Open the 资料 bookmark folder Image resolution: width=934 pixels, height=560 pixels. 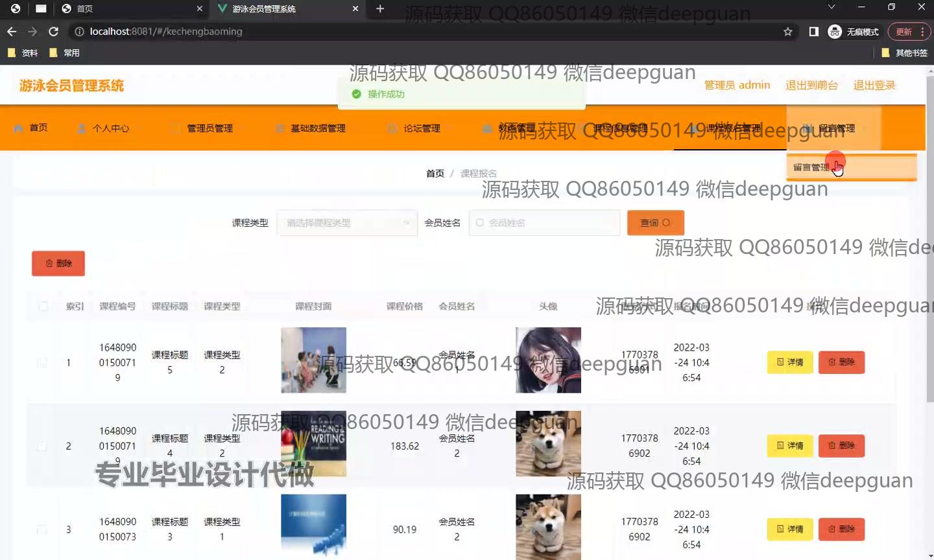(23, 52)
